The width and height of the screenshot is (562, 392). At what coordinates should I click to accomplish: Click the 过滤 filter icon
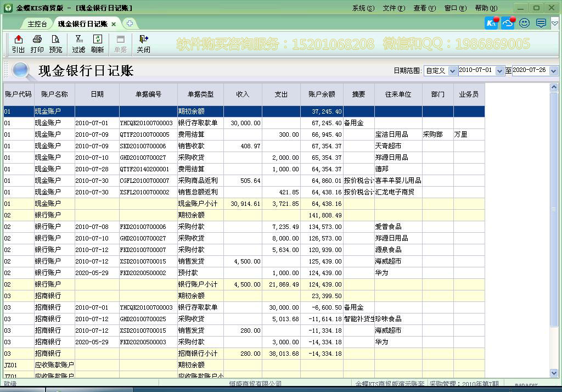[x=78, y=43]
